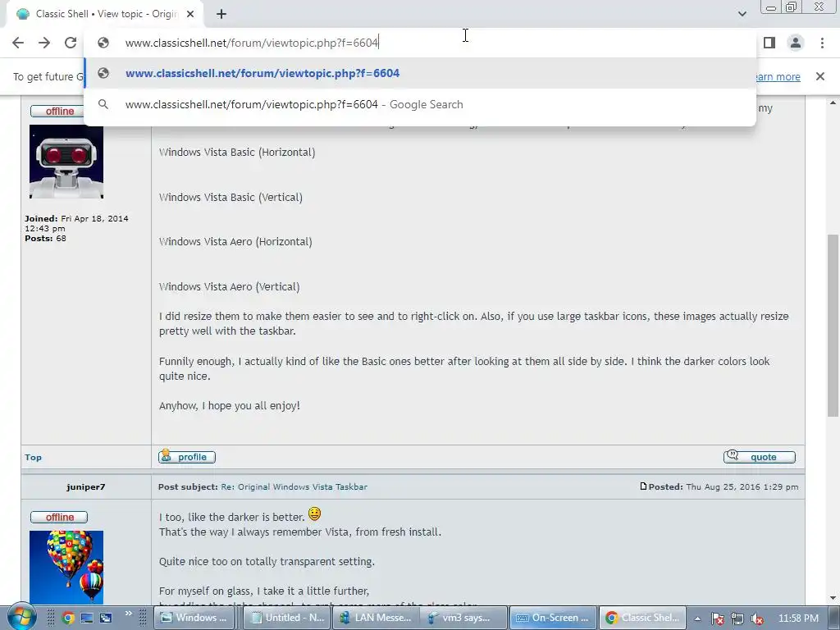
Task: Click the text Windows Vista Aero (Vertical)
Action: click(229, 286)
